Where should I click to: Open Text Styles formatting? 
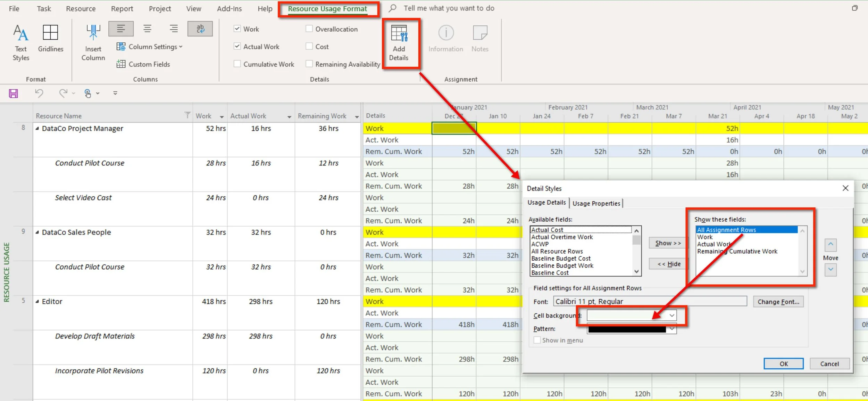coord(21,43)
